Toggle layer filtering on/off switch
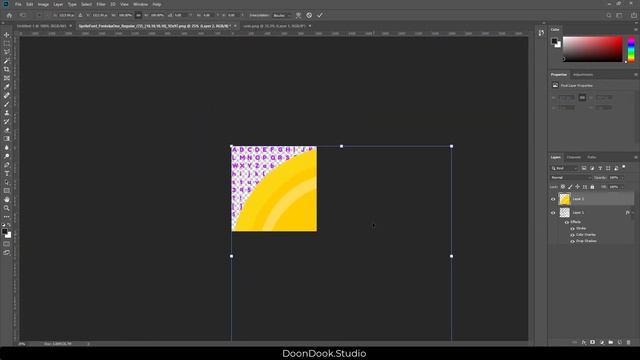The height and width of the screenshot is (360, 640). (x=624, y=167)
